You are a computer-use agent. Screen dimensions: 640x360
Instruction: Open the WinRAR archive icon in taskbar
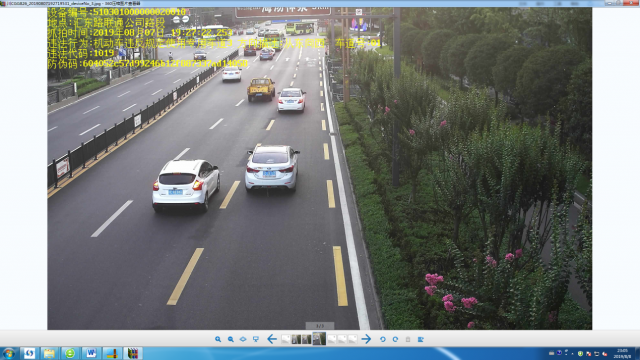point(133,353)
